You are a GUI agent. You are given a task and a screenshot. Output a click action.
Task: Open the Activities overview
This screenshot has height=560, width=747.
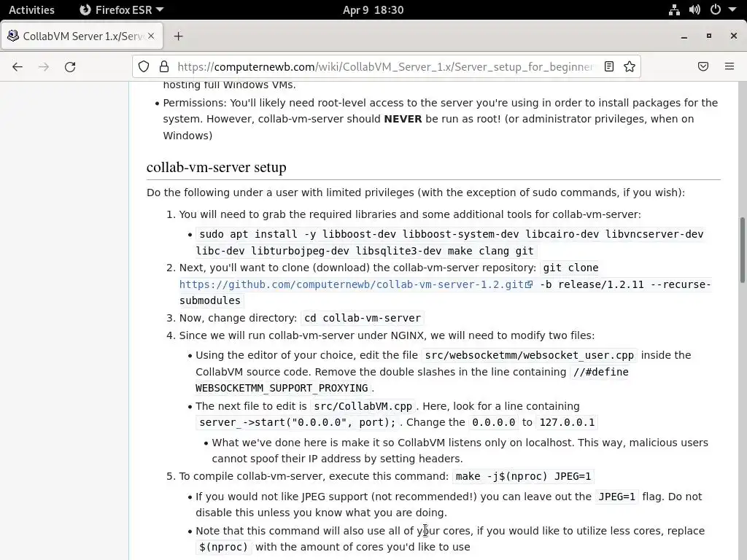pos(31,10)
